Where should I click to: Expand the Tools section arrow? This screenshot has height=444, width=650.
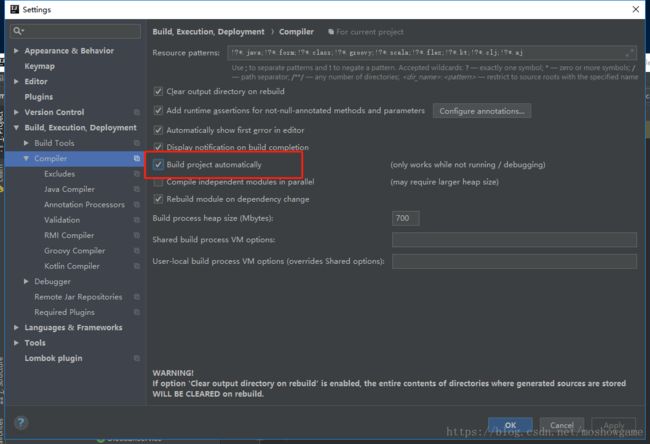tap(16, 342)
